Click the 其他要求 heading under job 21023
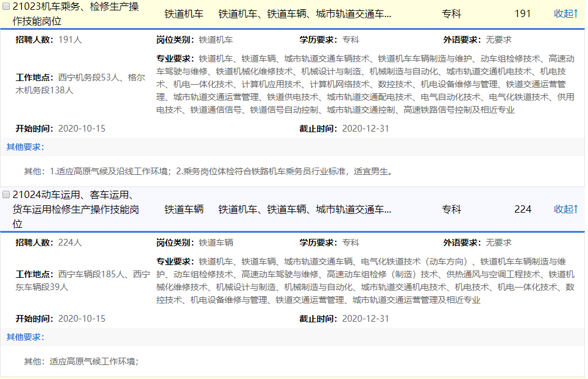This screenshot has width=588, height=379. point(25,147)
